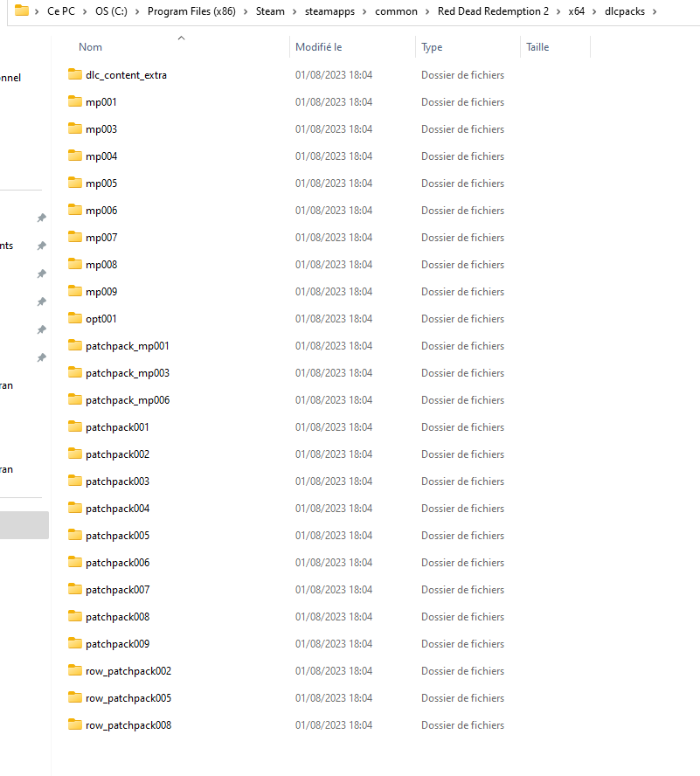
Task: Expand the chevron after common breadcrumb
Action: (427, 11)
